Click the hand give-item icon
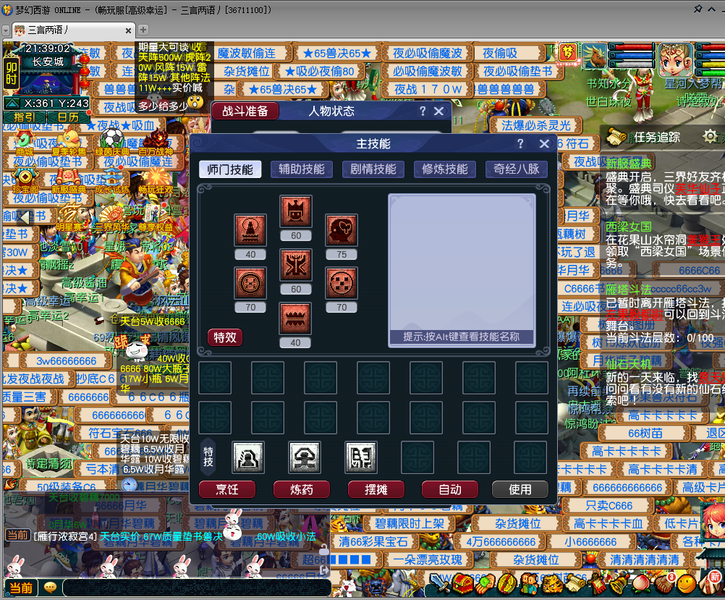 [x=485, y=584]
